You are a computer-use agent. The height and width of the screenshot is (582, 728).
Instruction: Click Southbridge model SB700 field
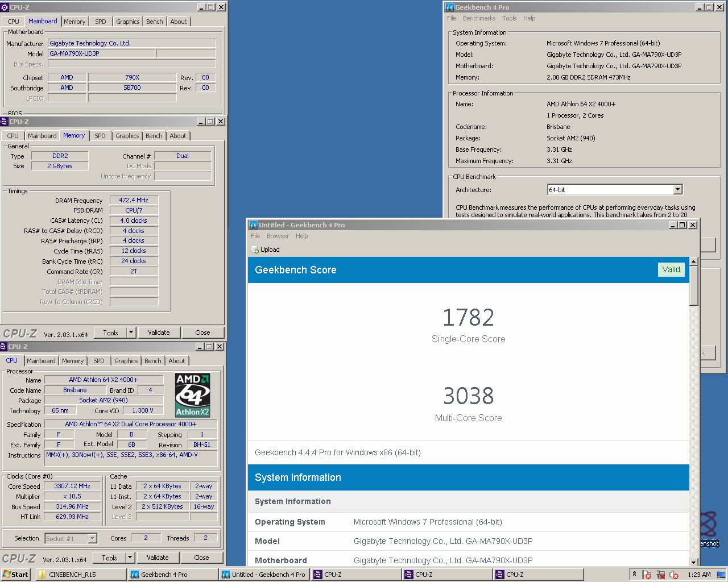[x=132, y=88]
